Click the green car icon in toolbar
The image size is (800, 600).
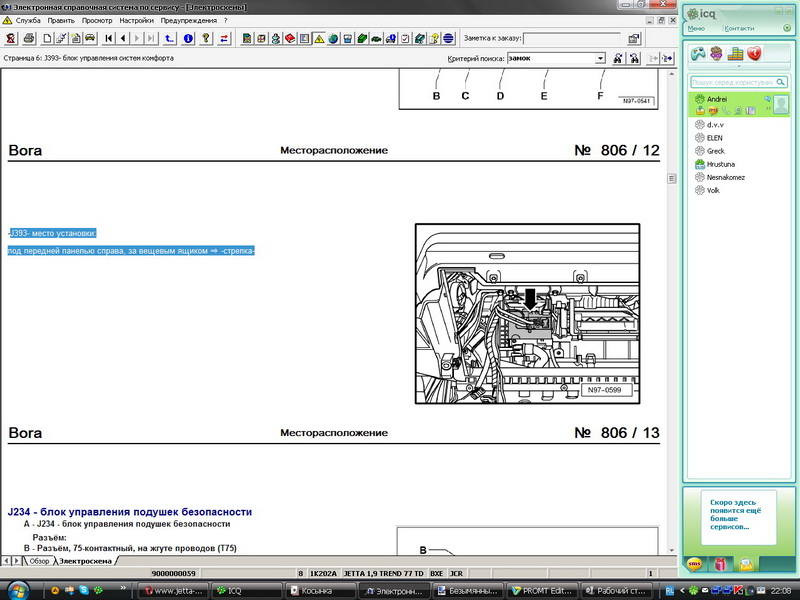[x=377, y=38]
